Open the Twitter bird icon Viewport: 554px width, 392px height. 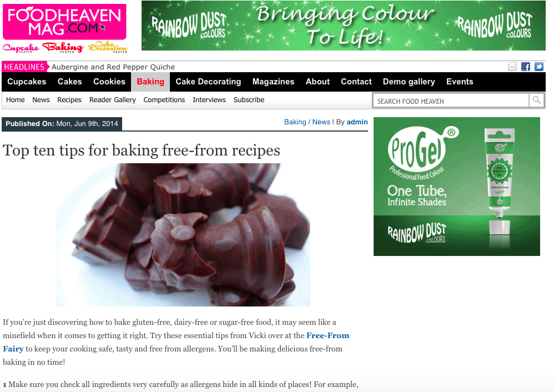point(539,67)
